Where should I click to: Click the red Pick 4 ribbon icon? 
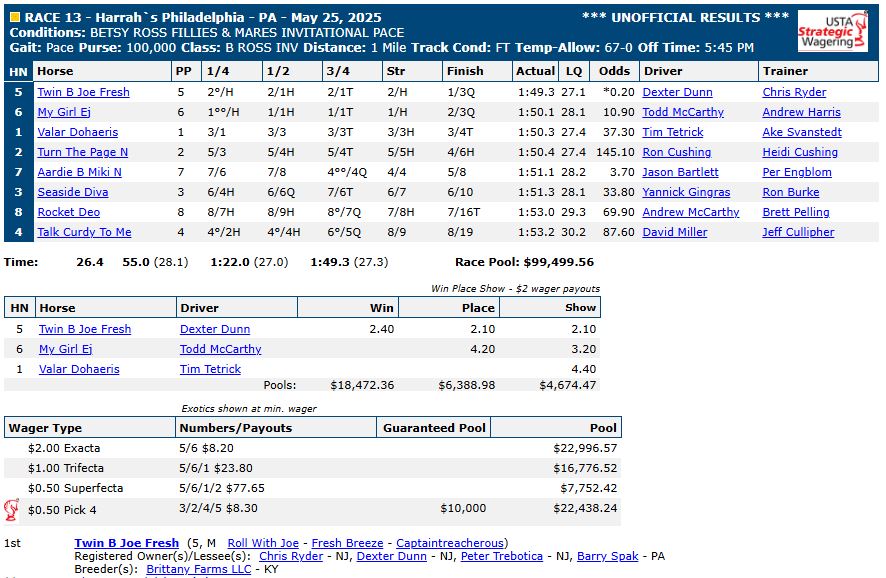tap(12, 509)
